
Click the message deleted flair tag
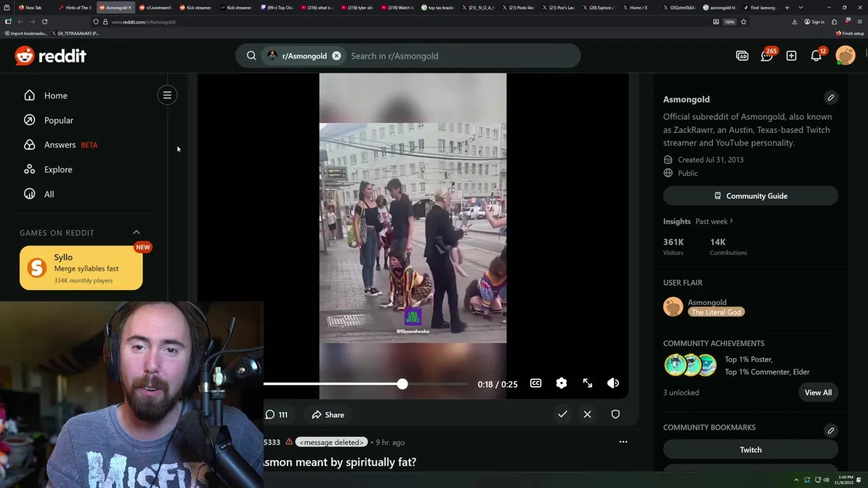tap(332, 442)
